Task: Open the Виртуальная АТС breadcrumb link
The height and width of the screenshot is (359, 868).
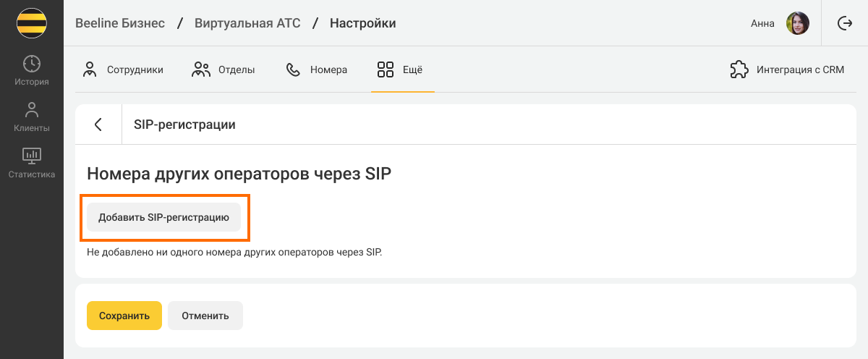Action: tap(247, 23)
